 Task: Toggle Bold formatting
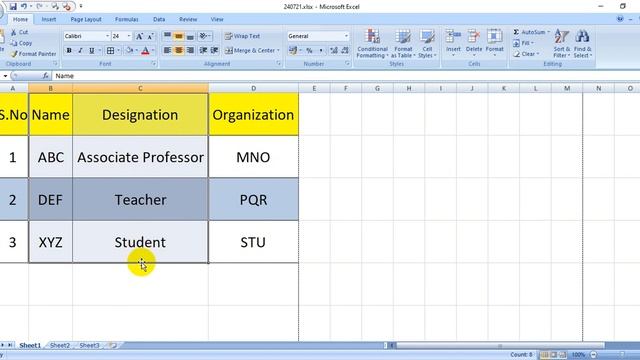(69, 51)
